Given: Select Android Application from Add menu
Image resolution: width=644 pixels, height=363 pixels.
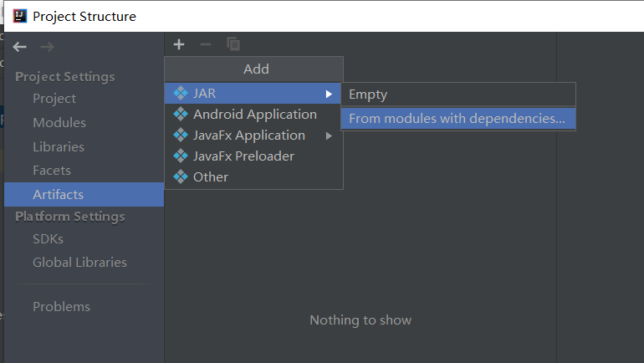Looking at the screenshot, I should click(x=254, y=115).
